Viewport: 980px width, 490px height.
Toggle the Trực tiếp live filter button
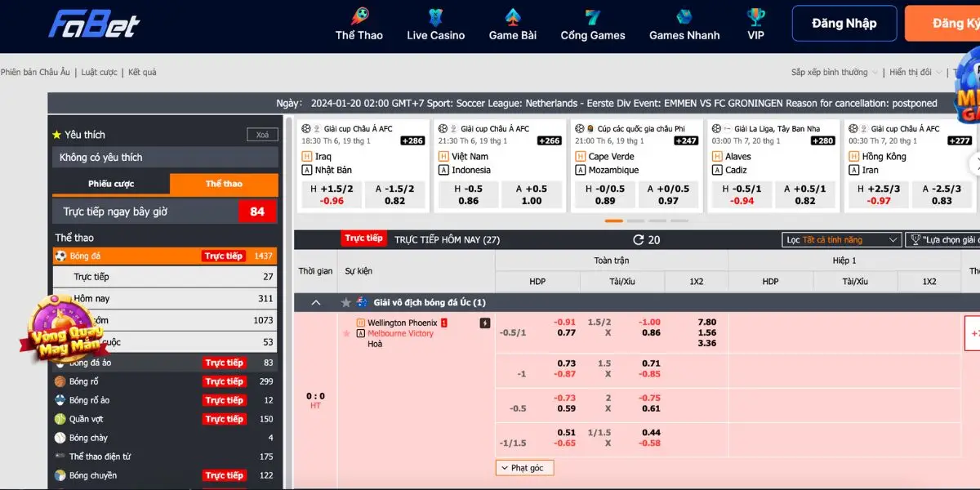[x=363, y=238]
